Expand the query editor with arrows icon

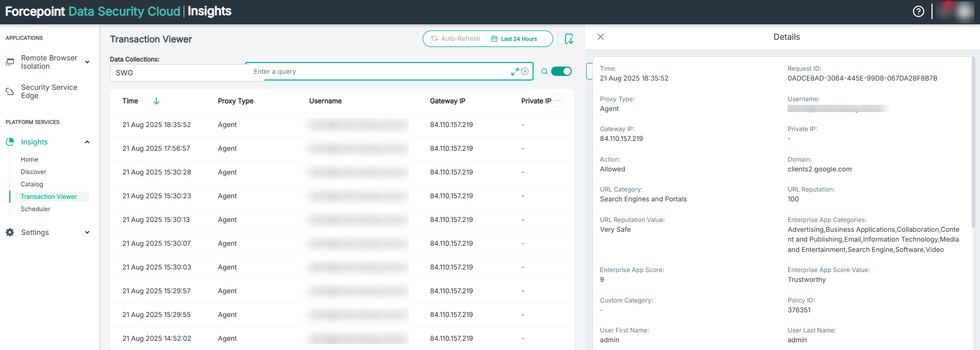coord(515,72)
